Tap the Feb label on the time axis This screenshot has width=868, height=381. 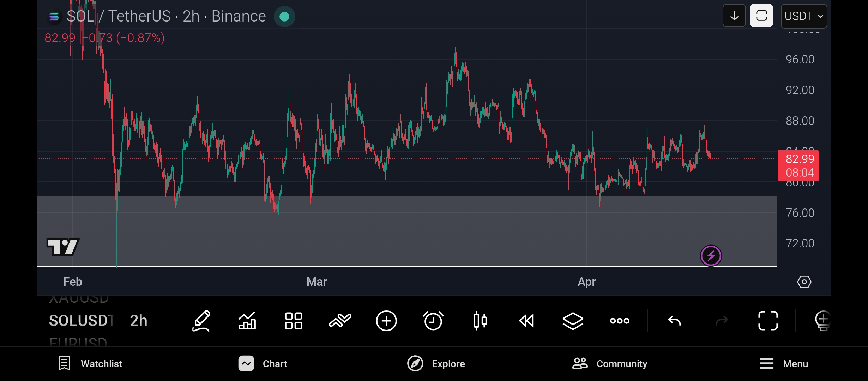(x=73, y=282)
